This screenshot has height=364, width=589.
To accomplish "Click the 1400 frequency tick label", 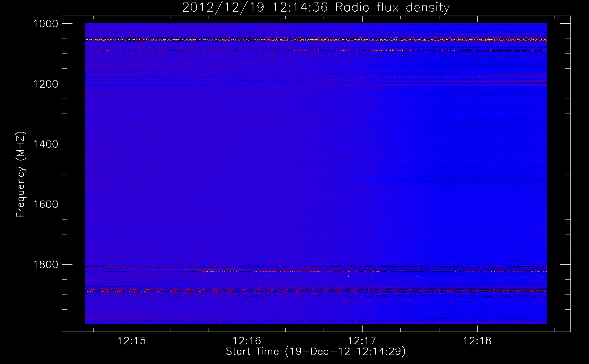I will pos(46,144).
